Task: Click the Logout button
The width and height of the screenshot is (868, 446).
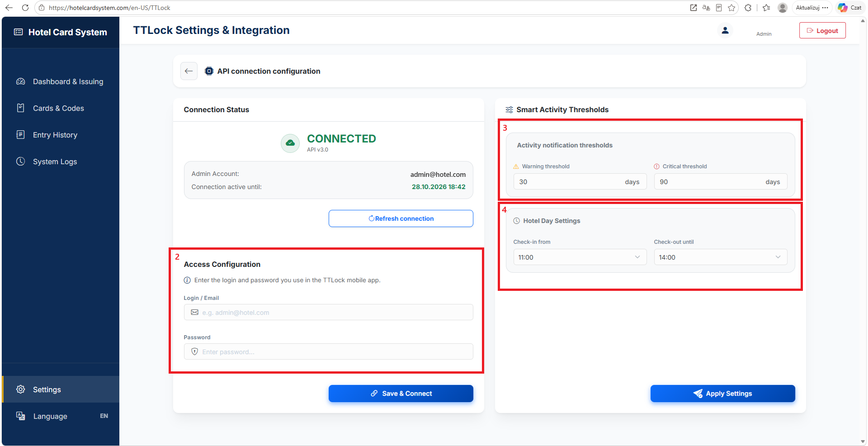Action: tap(822, 31)
